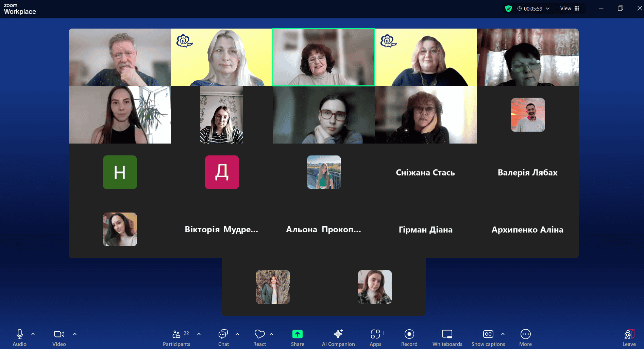Toggle the Video camera button
644x349 pixels.
(x=59, y=337)
